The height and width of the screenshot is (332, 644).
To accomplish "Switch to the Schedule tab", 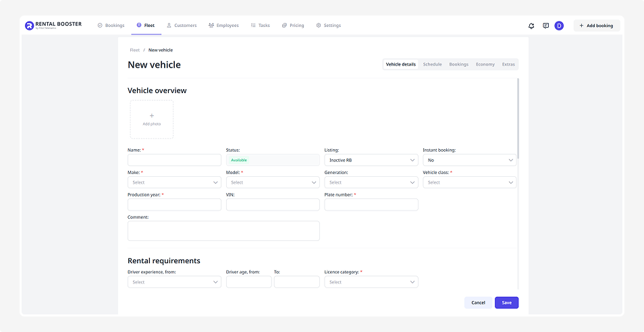I will (432, 65).
